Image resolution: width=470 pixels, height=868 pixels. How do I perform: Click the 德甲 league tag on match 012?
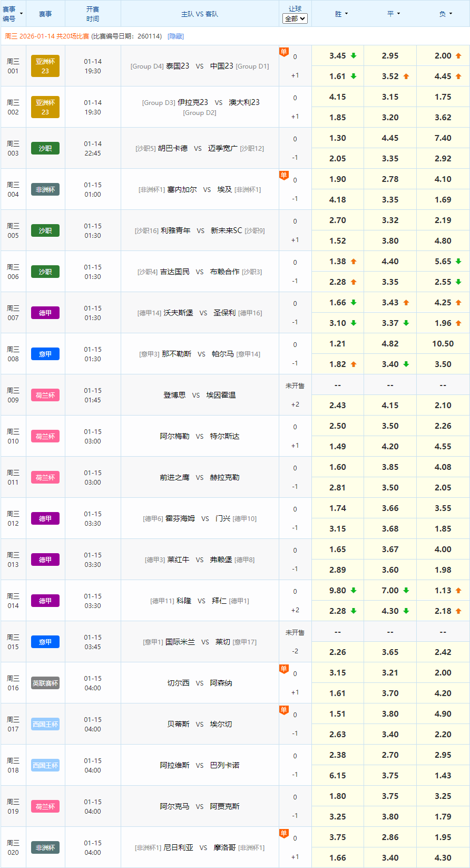45,518
